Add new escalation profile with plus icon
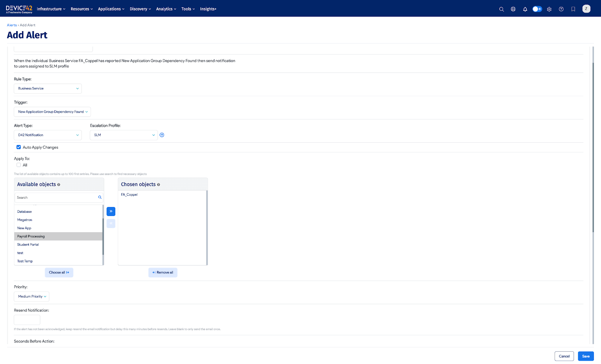601x364 pixels. pyautogui.click(x=162, y=135)
